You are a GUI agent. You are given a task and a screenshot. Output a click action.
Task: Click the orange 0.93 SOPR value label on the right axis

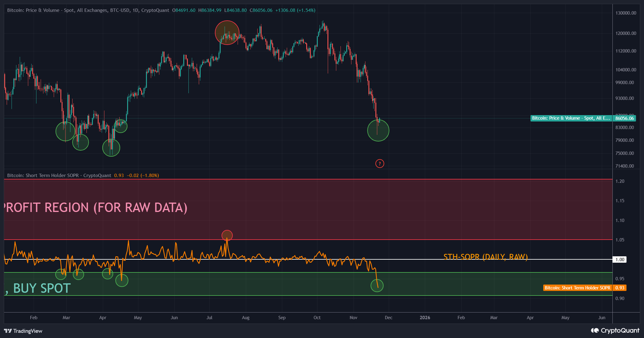pos(620,288)
